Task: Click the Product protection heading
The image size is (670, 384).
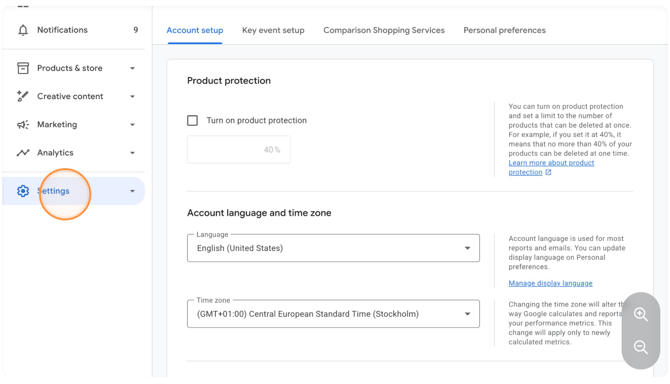Action: [x=229, y=81]
